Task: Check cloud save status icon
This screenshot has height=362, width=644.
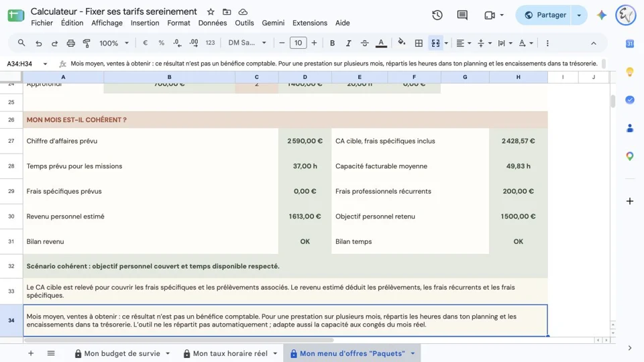Action: 243,12
